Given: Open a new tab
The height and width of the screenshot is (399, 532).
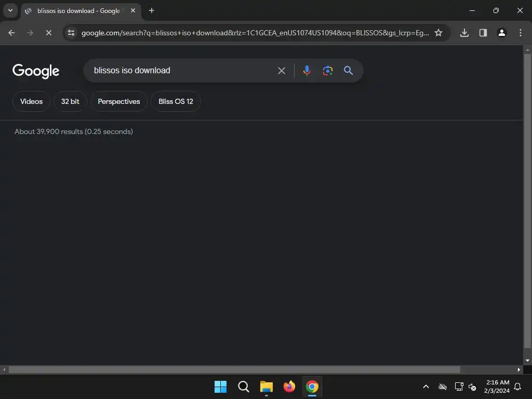Looking at the screenshot, I should point(152,10).
